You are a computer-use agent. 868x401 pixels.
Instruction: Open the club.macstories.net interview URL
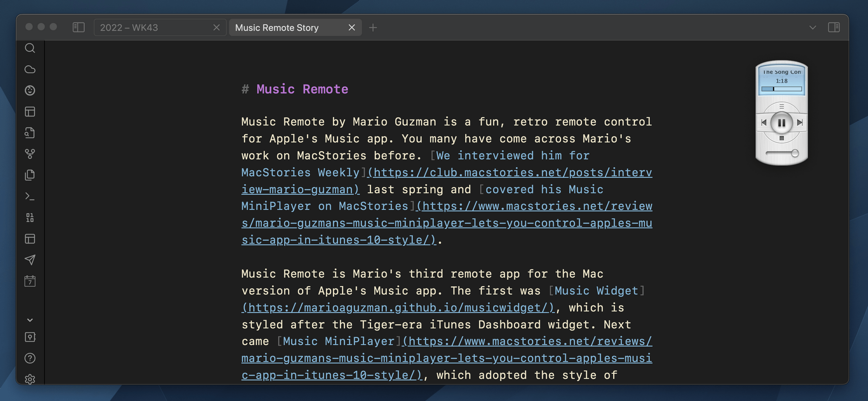coord(447,181)
